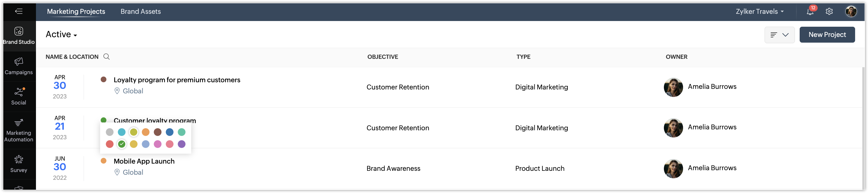
Task: Search projects by name with the magnifier icon
Action: [106, 57]
